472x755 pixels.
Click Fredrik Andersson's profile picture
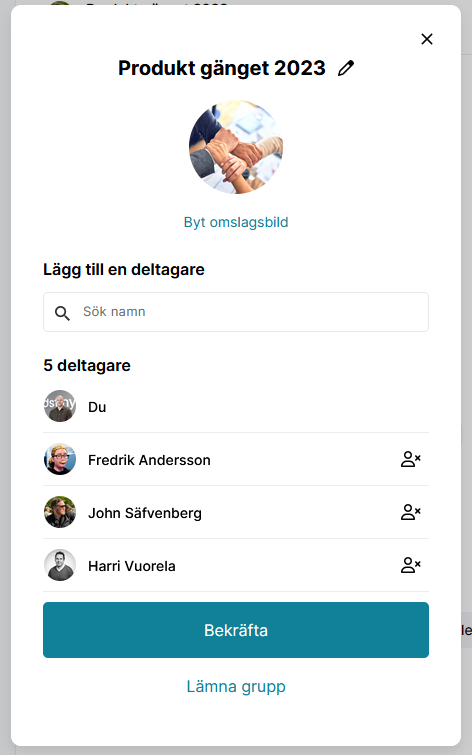(60, 459)
